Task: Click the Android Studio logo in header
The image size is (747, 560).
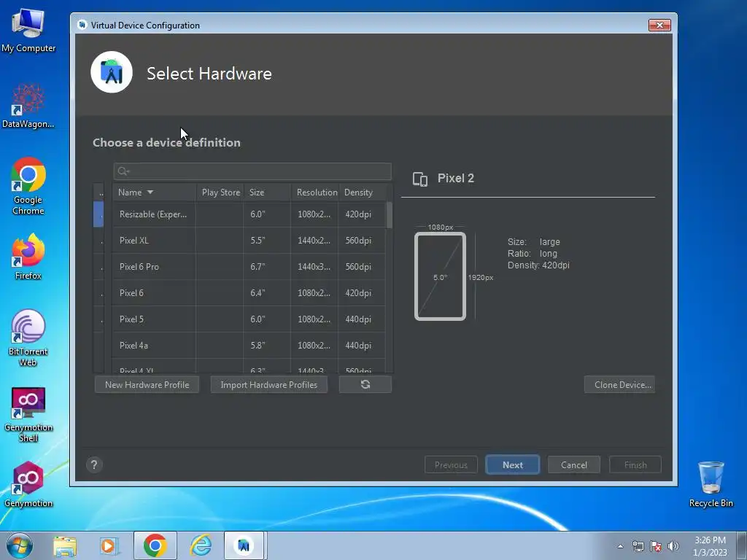Action: pos(112,72)
